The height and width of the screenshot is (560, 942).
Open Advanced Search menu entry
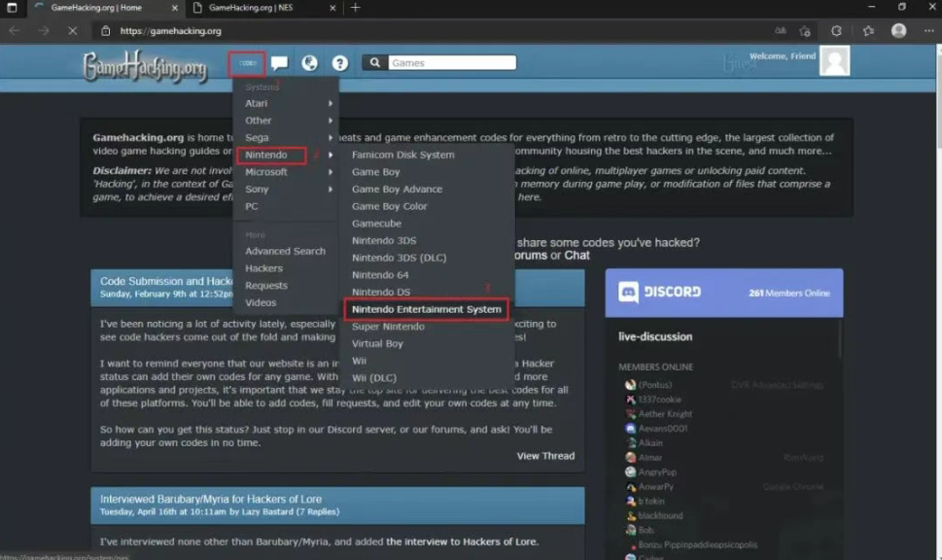point(285,251)
